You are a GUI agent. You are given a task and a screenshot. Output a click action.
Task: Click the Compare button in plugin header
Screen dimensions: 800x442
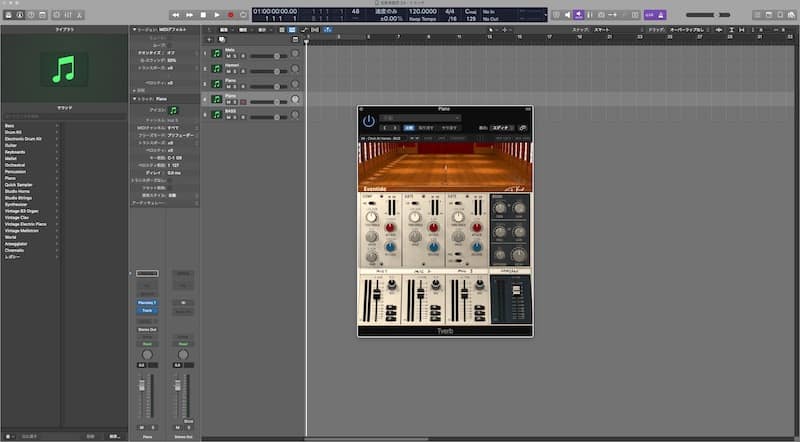409,128
